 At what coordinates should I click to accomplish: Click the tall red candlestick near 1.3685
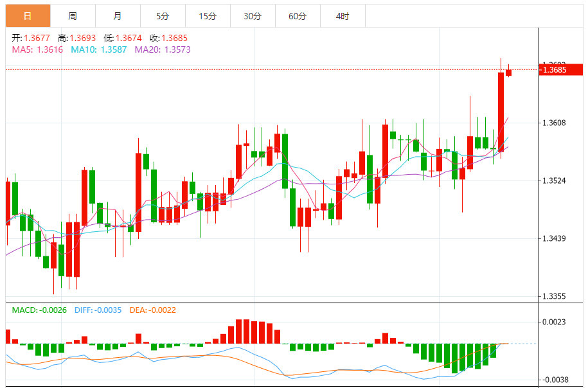click(501, 112)
